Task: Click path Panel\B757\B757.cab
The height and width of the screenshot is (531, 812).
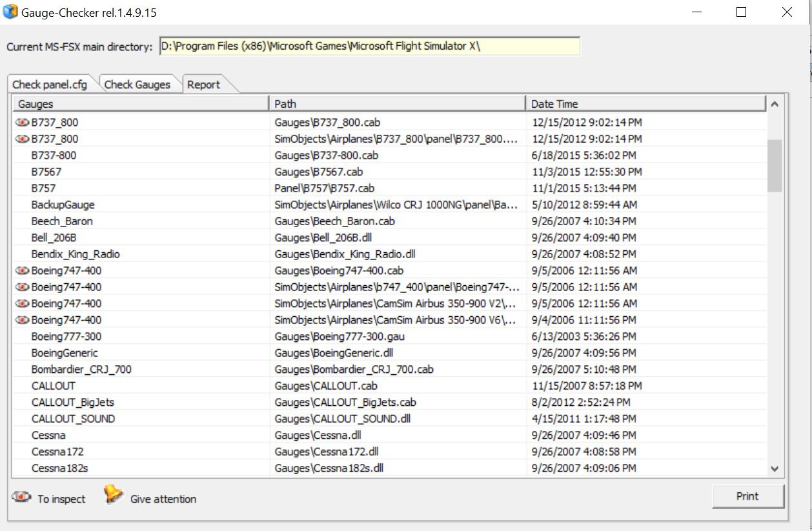Action: click(325, 188)
